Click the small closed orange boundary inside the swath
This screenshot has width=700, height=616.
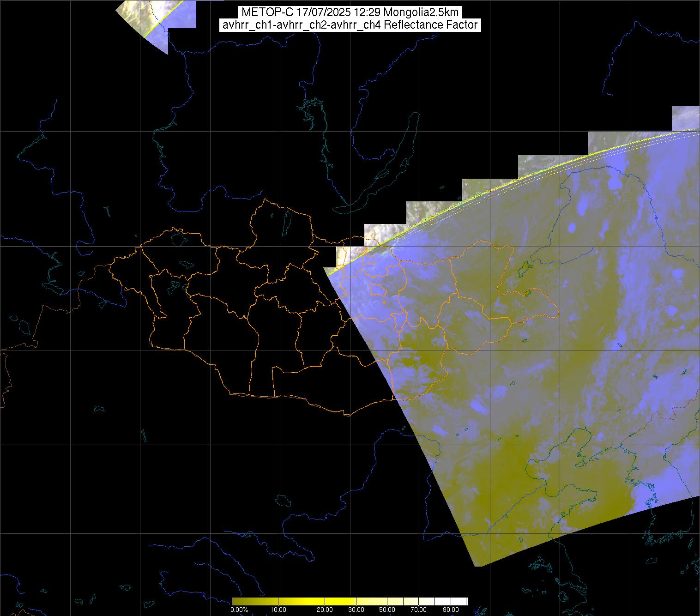(x=378, y=290)
